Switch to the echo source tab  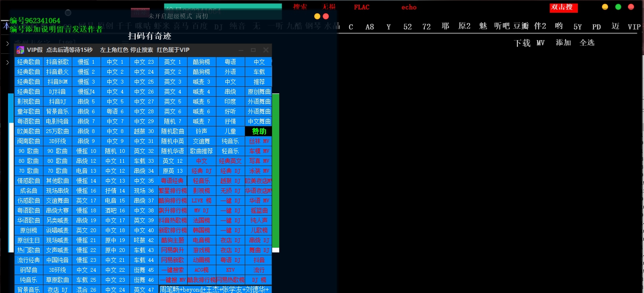pyautogui.click(x=409, y=7)
